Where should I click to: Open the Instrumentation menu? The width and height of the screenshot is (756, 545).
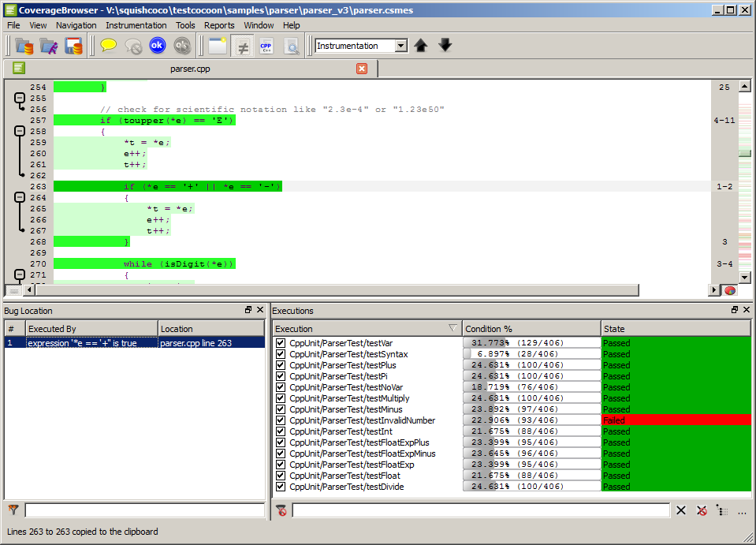[x=136, y=25]
